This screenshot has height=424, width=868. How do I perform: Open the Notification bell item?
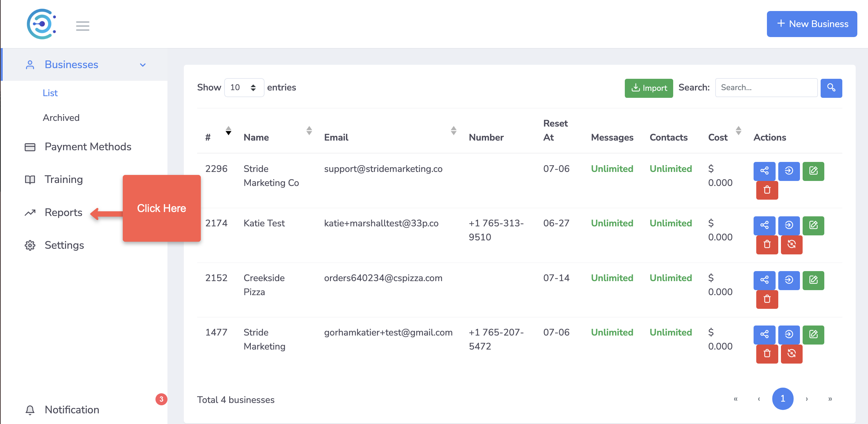click(72, 409)
